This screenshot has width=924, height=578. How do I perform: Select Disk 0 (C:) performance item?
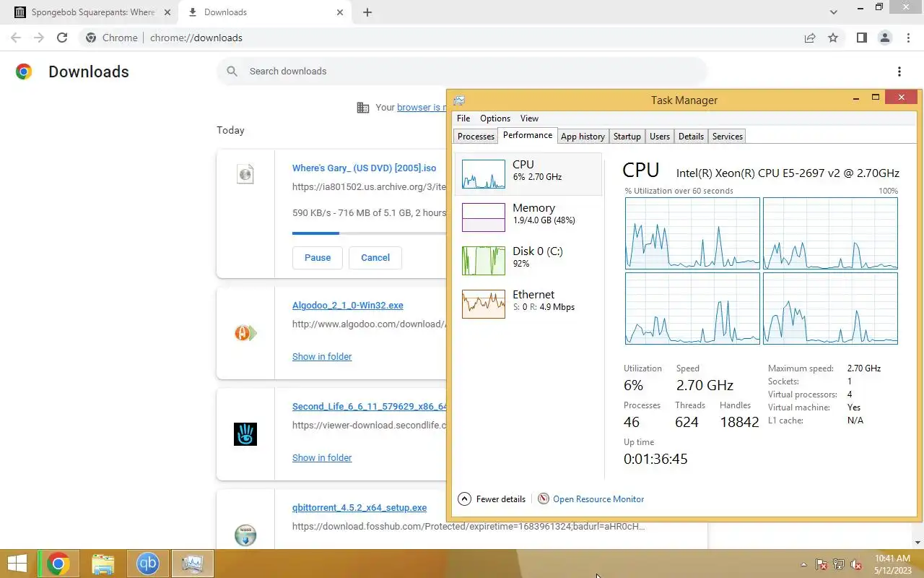528,261
